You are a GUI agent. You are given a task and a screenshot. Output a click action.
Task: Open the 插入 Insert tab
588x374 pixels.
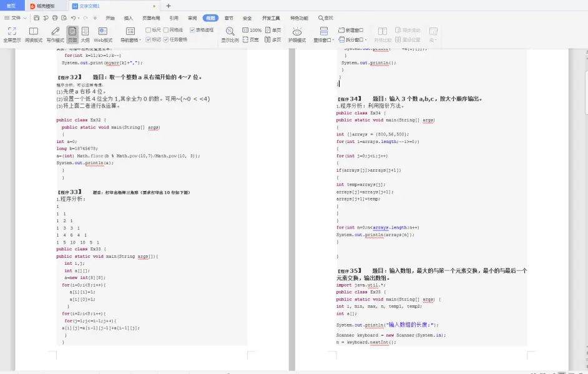tap(129, 17)
